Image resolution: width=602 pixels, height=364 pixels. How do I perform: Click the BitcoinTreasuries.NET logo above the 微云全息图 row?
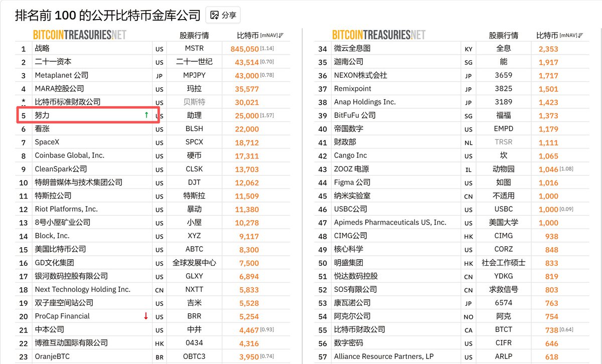(379, 35)
